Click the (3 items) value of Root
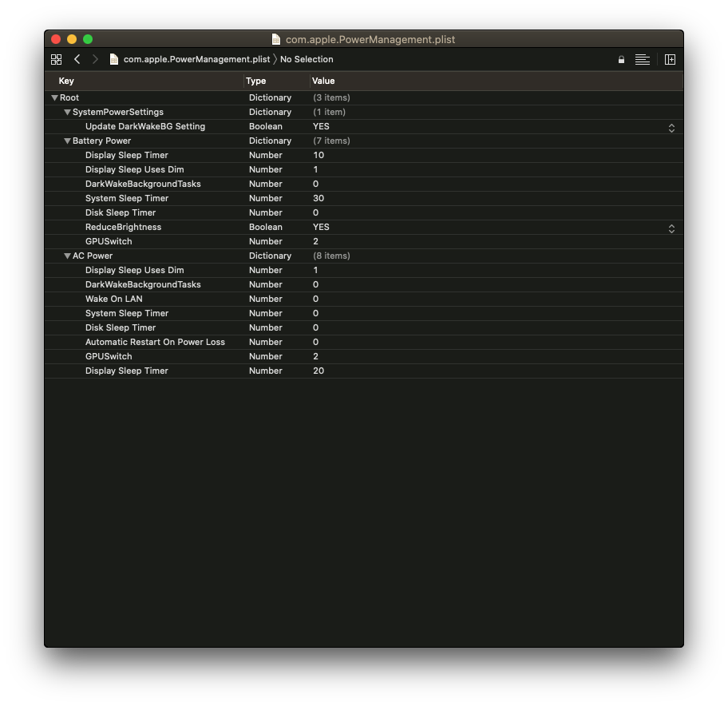 (x=331, y=98)
